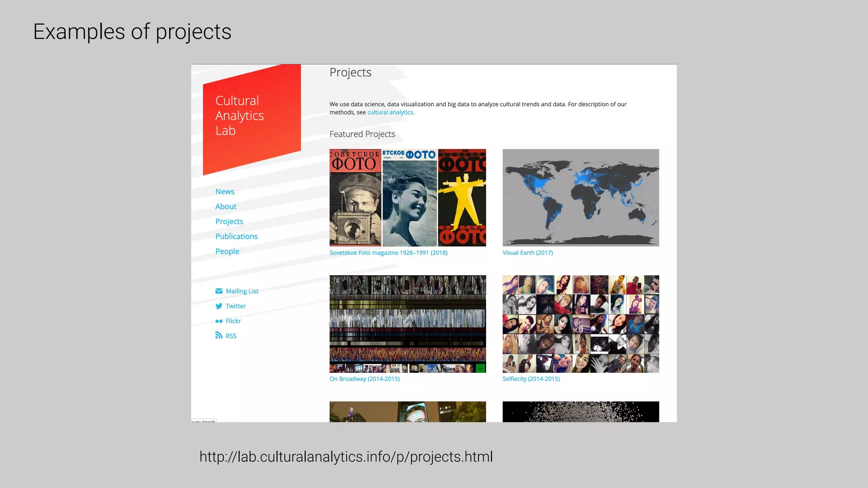Open the world map Visual Earth thumbnail
The height and width of the screenshot is (488, 868).
(580, 197)
